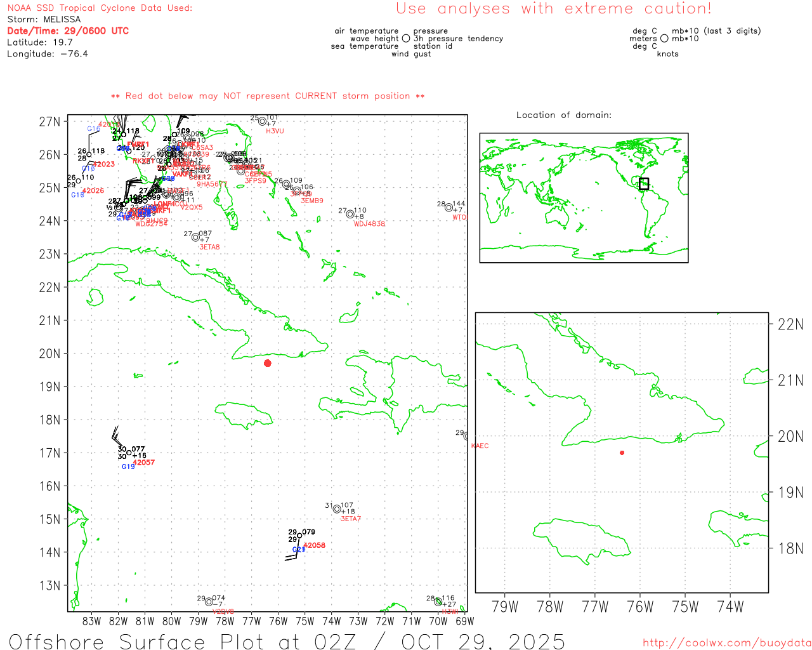This screenshot has height=650, width=812.
Task: Click the 3EMB9 station label
Action: tap(312, 201)
